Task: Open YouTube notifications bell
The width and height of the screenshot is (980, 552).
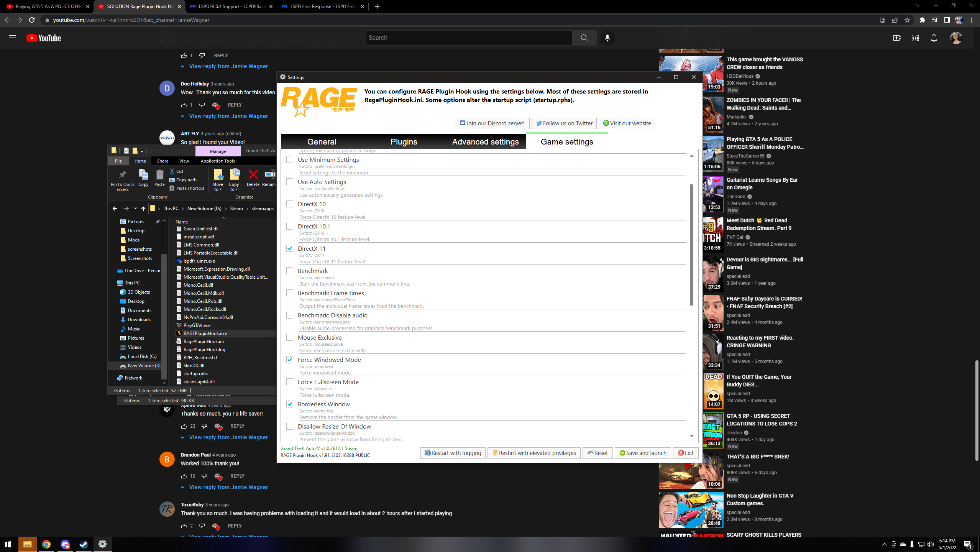Action: (934, 38)
